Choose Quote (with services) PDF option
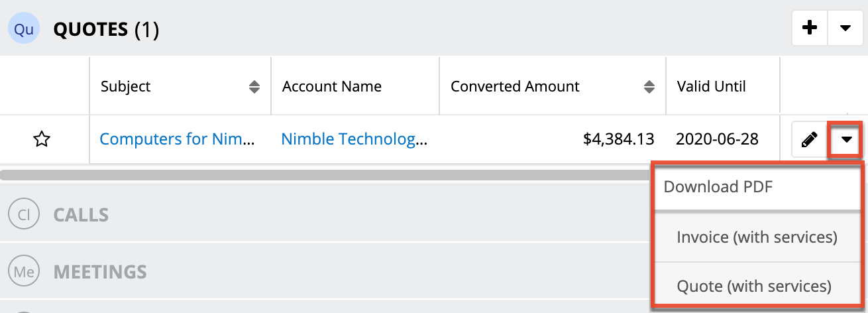The image size is (868, 313). [x=754, y=286]
